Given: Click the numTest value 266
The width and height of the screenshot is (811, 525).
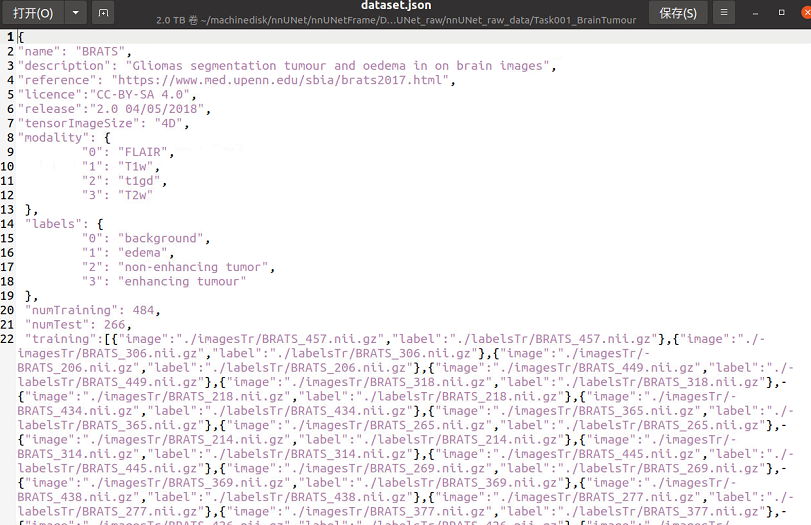Looking at the screenshot, I should pos(115,325).
